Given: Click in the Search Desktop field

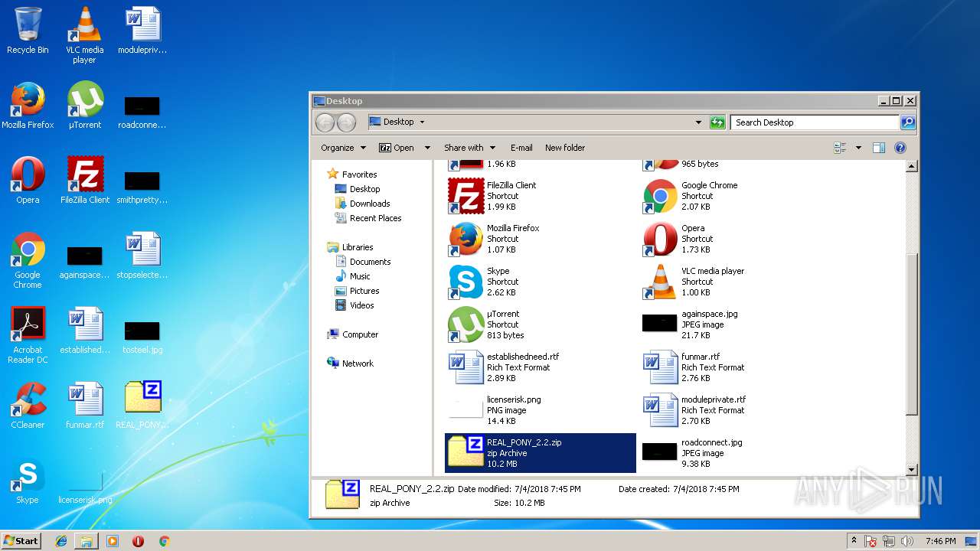Looking at the screenshot, I should [814, 122].
